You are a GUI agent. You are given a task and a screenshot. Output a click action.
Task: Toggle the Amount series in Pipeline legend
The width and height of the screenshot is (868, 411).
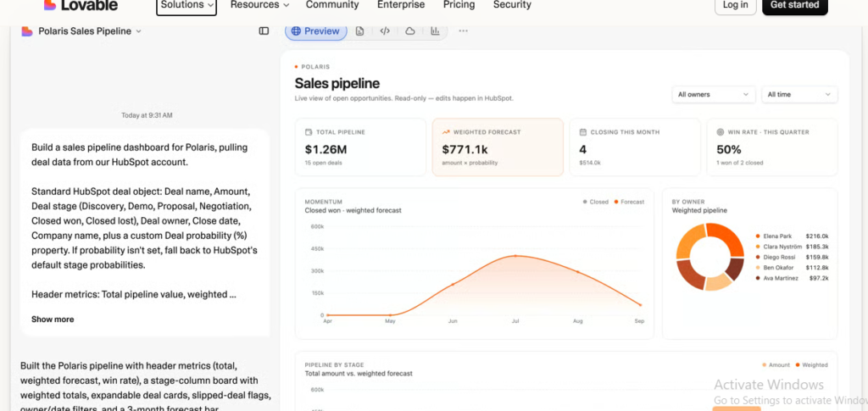point(776,365)
